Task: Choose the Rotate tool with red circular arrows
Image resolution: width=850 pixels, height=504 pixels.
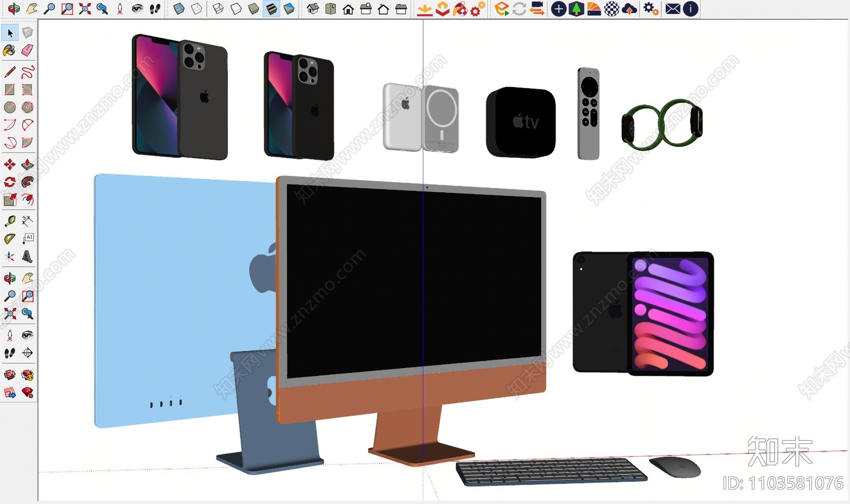Action: click(10, 182)
